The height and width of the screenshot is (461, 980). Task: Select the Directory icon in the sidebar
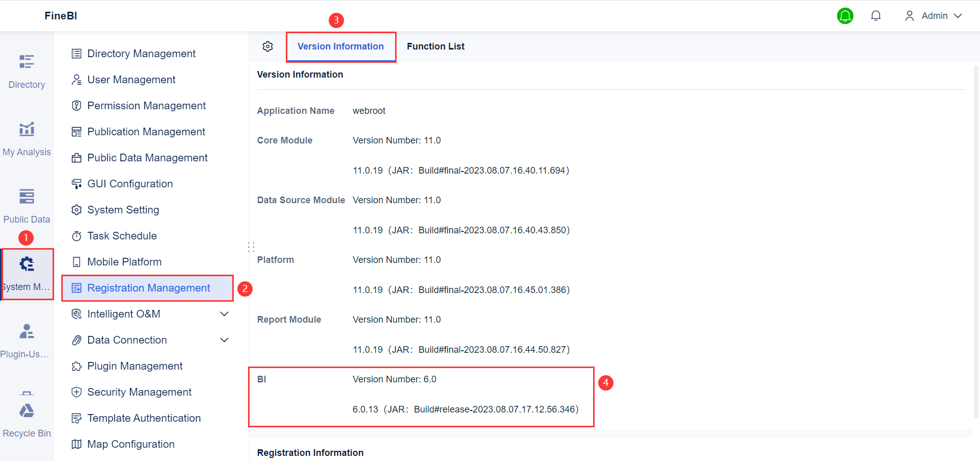[26, 61]
